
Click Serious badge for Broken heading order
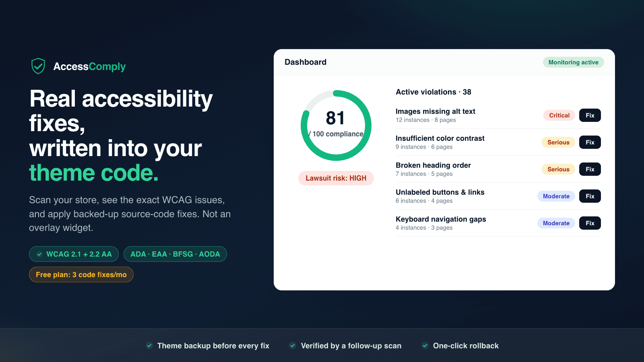[x=559, y=169]
